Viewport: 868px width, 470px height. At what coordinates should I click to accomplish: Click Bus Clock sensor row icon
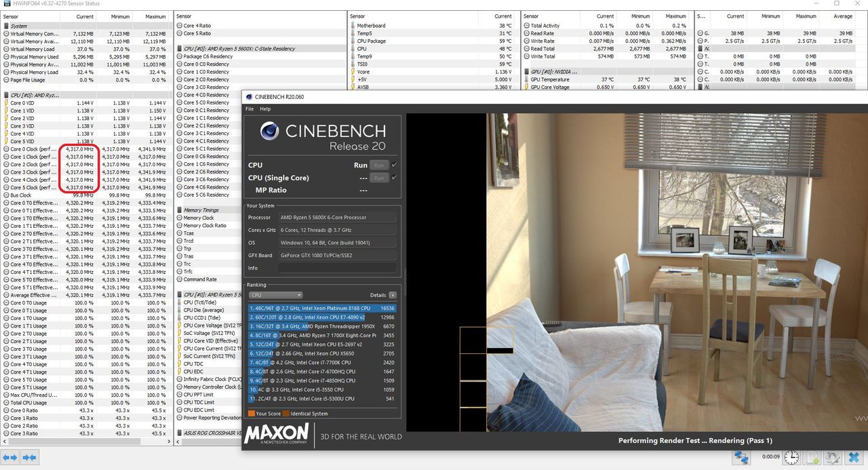pyautogui.click(x=6, y=195)
